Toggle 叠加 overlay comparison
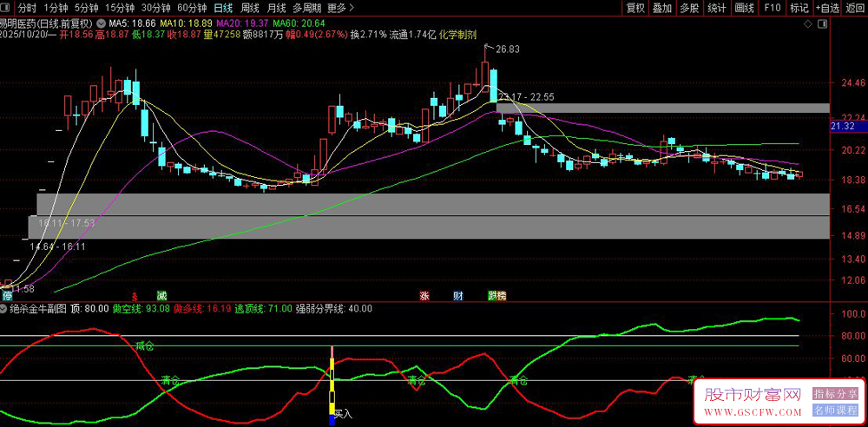Viewport: 868px width, 427px height. (x=662, y=8)
